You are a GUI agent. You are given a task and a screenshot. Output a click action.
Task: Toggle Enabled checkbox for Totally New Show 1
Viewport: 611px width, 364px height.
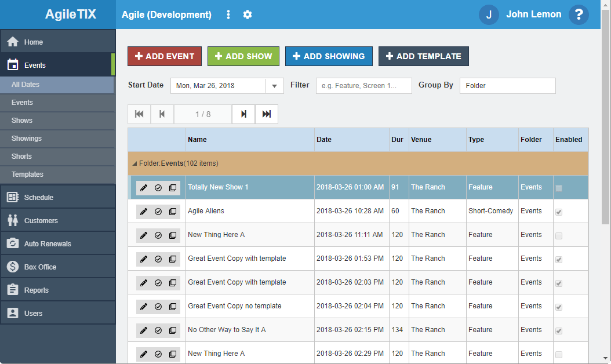point(558,188)
